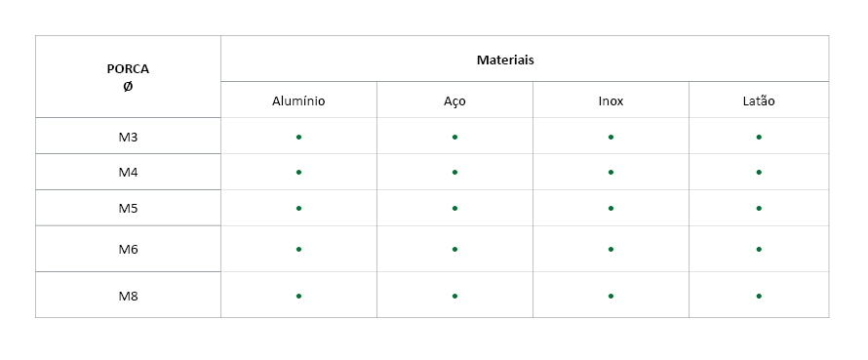Click the Alumínio column header
This screenshot has height=360, width=868.
point(299,100)
